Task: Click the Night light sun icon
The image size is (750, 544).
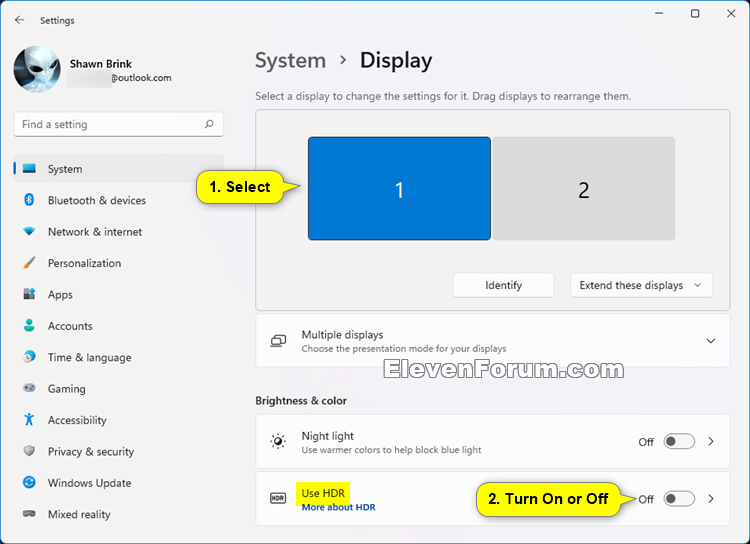Action: coord(278,441)
